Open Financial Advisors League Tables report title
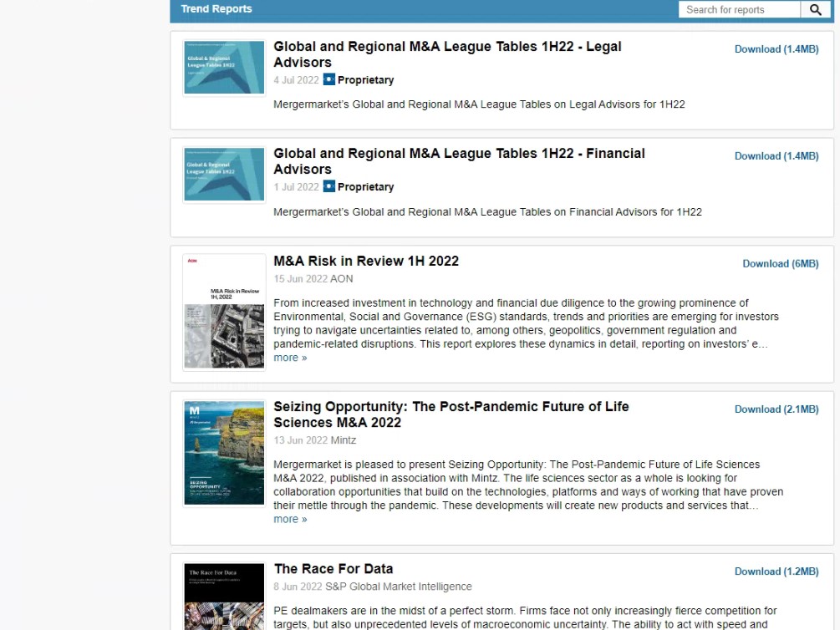The image size is (840, 630). click(x=459, y=161)
